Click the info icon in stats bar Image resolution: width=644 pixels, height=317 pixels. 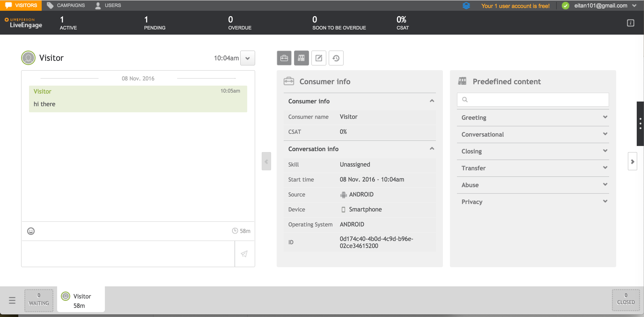coord(630,23)
